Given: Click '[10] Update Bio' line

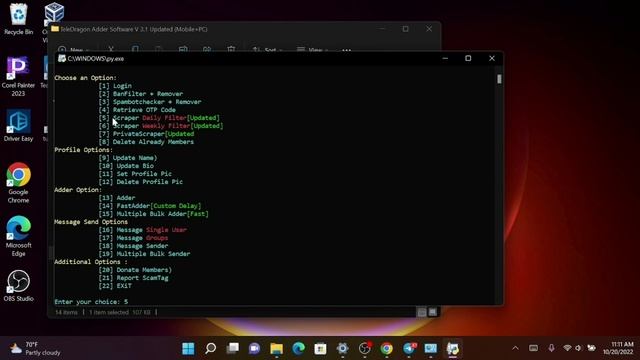Looking at the screenshot, I should tap(126, 166).
